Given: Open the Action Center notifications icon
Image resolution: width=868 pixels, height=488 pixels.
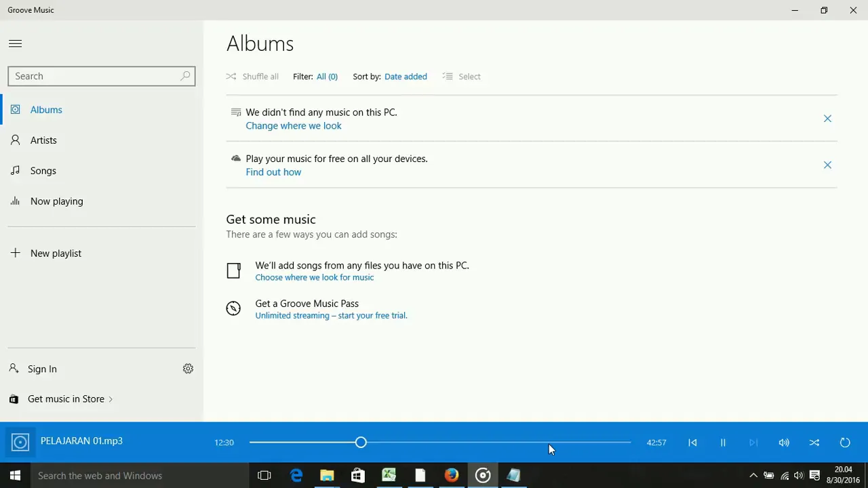Looking at the screenshot, I should tap(815, 476).
